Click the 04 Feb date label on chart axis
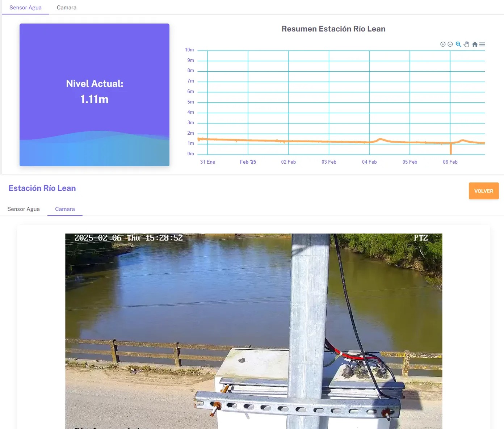The width and height of the screenshot is (504, 429). pos(369,162)
